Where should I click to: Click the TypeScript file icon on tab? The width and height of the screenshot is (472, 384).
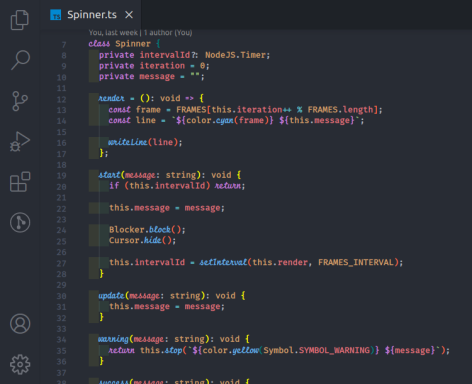pos(56,15)
